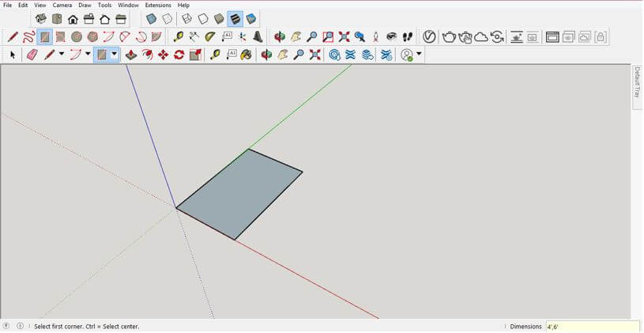Image resolution: width=644 pixels, height=333 pixels.
Task: Open the Camera menu
Action: click(x=62, y=6)
